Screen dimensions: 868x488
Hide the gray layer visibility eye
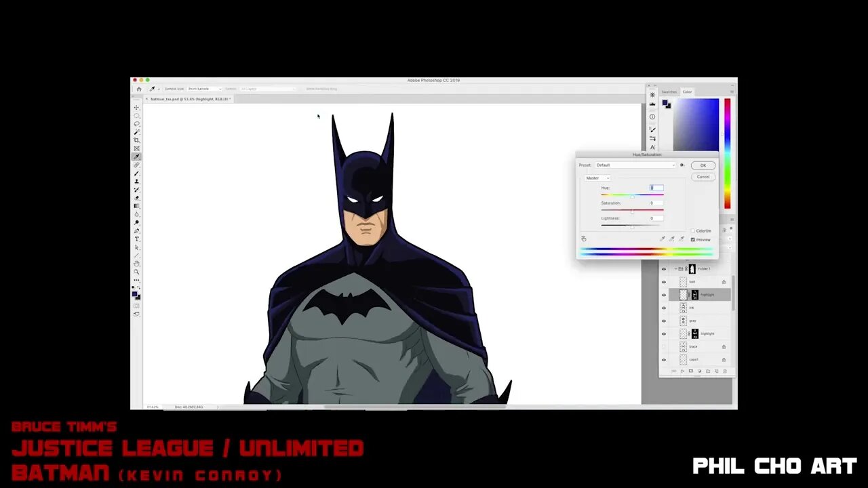(x=664, y=321)
